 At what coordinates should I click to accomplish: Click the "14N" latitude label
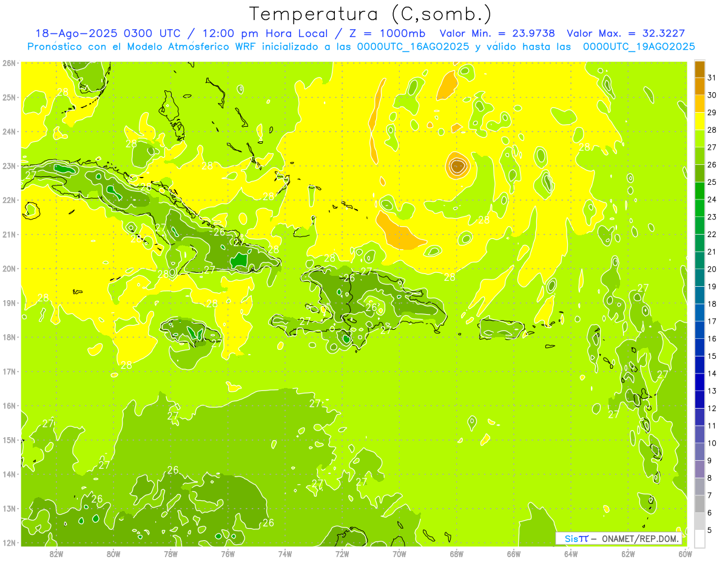(x=9, y=474)
